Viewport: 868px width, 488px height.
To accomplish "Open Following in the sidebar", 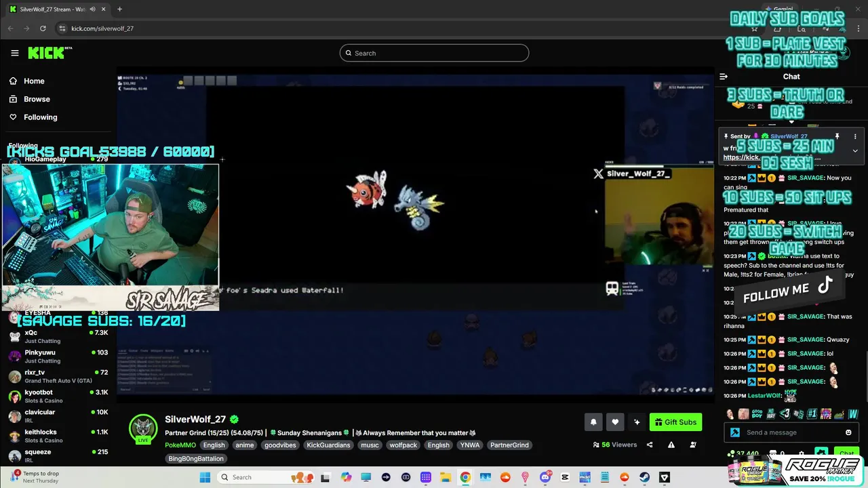I will 41,117.
